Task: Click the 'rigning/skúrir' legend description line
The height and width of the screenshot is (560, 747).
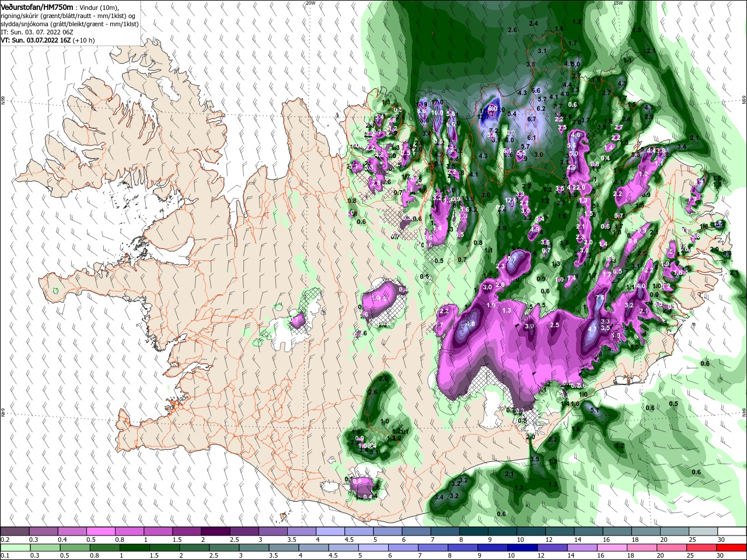Action: [x=68, y=16]
